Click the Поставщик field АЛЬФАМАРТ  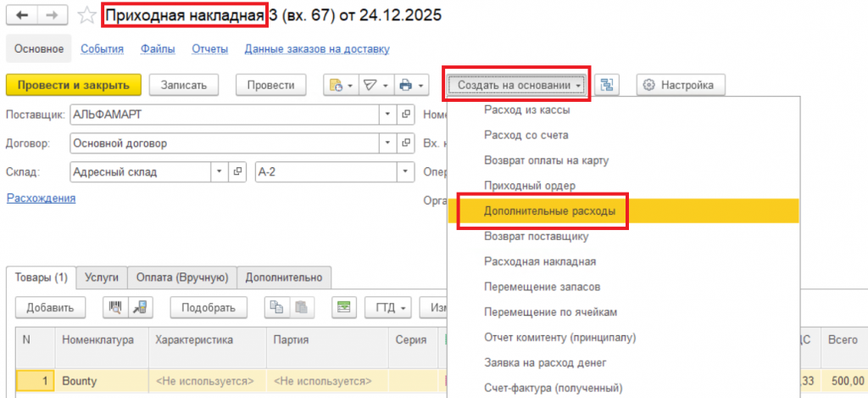point(224,115)
